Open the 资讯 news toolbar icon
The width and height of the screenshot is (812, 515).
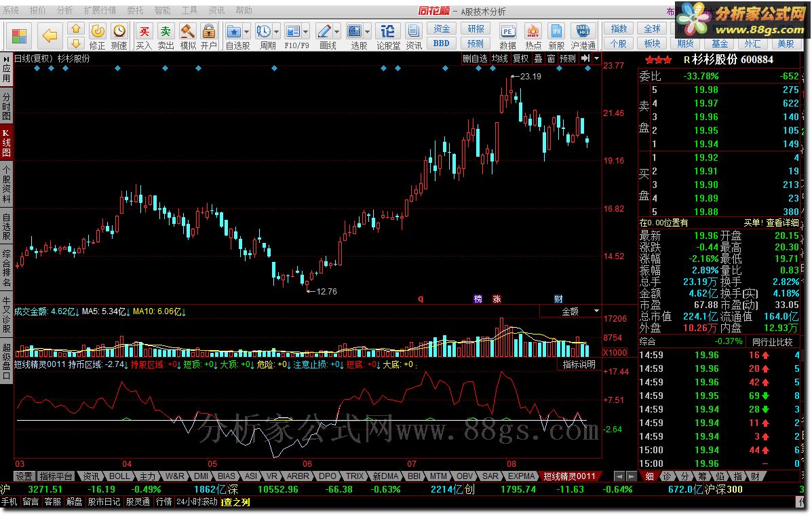[x=413, y=32]
